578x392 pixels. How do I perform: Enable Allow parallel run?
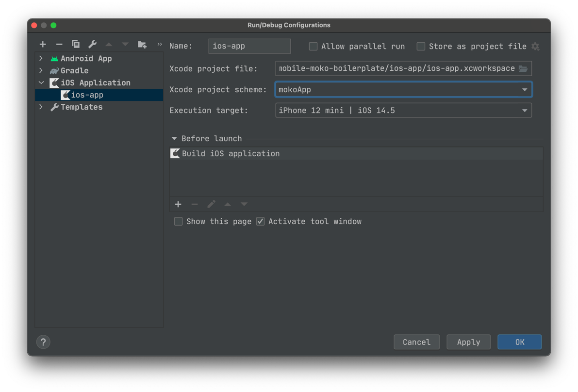pyautogui.click(x=313, y=47)
